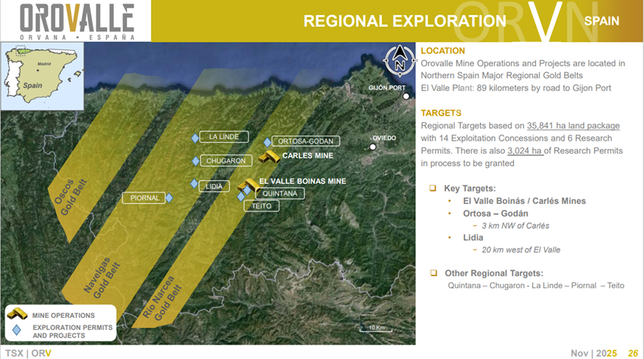Click the Rio Narcea Gold Belt label
This screenshot has height=359, width=644.
162,298
